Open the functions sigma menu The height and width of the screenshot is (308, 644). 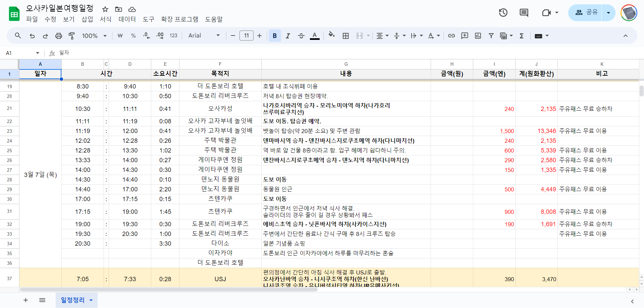pyautogui.click(x=522, y=36)
